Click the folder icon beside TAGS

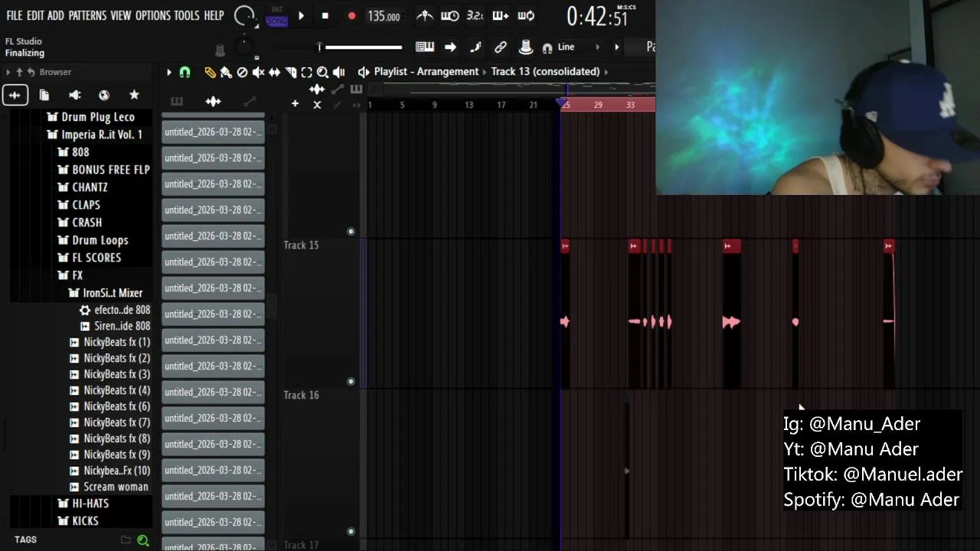(126, 540)
